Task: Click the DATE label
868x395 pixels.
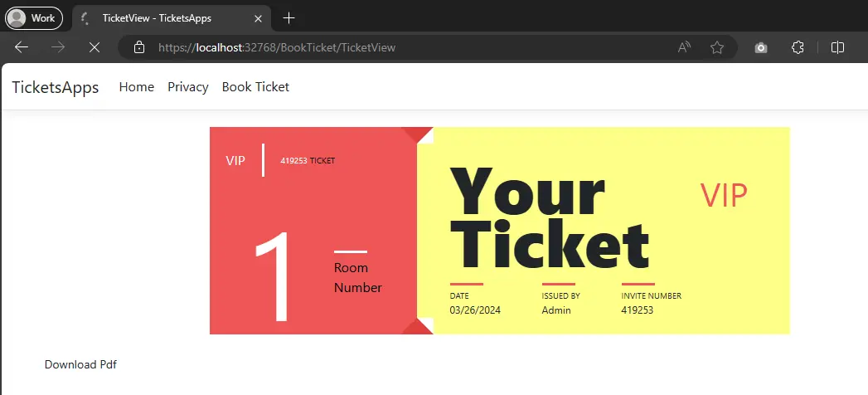Action: pos(459,295)
